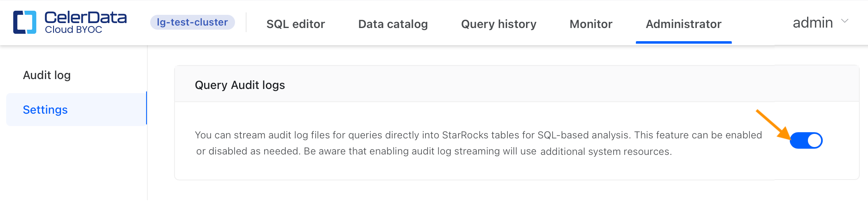Viewport: 868px width, 201px height.
Task: Open the Monitor tab
Action: [591, 24]
